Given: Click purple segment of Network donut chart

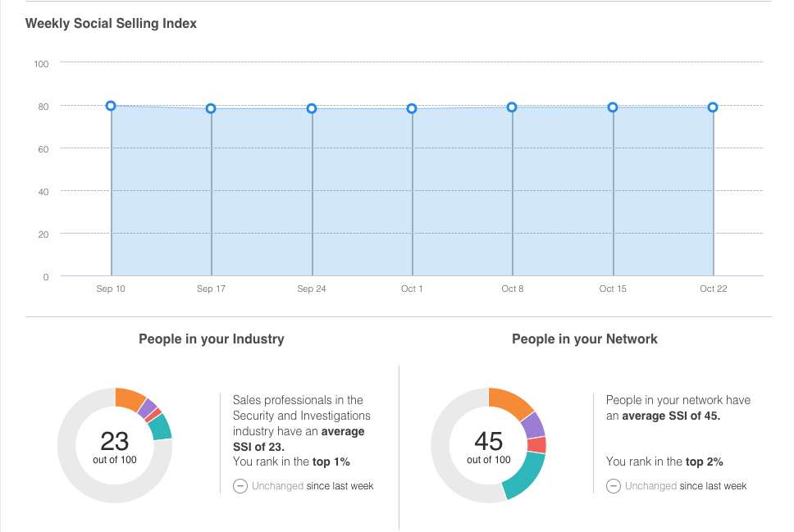Looking at the screenshot, I should (x=533, y=425).
